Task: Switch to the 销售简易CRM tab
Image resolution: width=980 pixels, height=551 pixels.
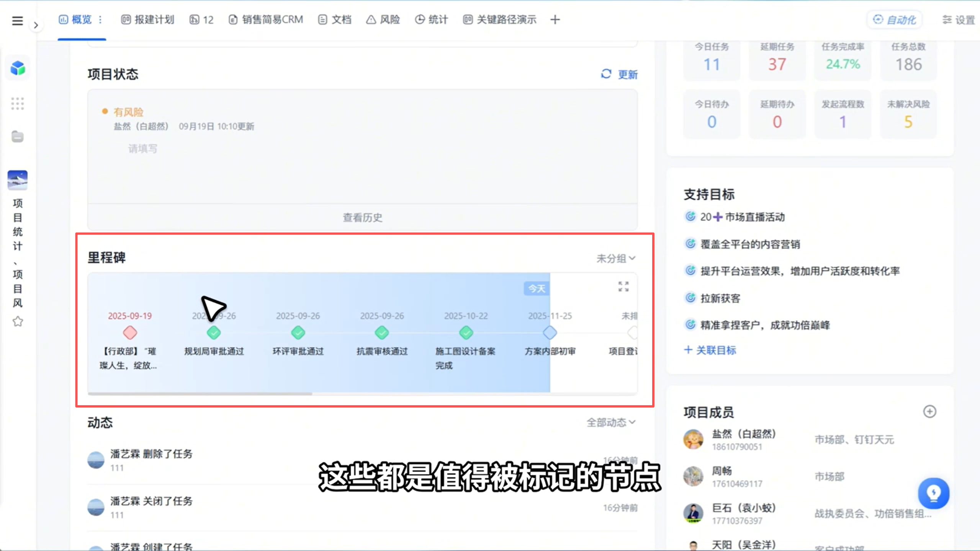Action: point(266,20)
